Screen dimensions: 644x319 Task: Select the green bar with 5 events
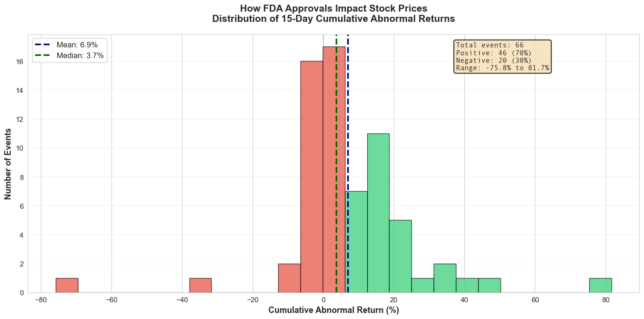pos(400,256)
